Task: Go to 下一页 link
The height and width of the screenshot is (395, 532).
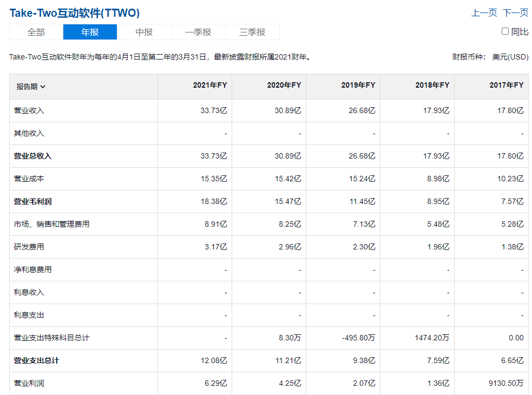Action: (515, 13)
